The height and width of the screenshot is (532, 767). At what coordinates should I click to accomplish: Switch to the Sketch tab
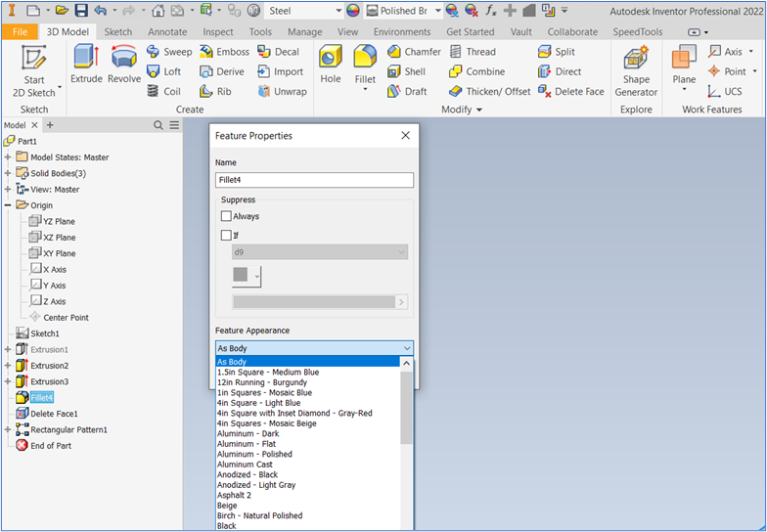117,31
